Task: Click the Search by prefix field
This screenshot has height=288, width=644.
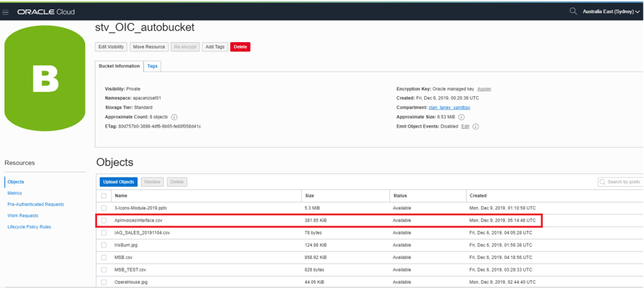Action: [622, 182]
